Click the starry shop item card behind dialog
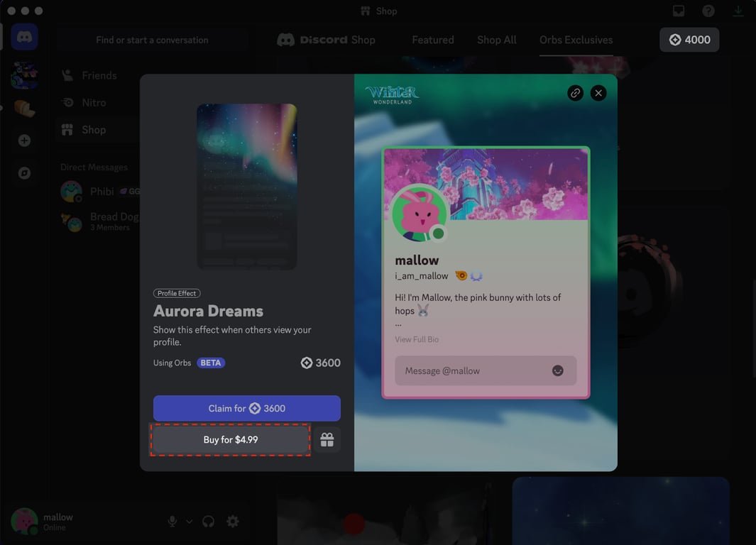This screenshot has height=545, width=756. pyautogui.click(x=620, y=511)
